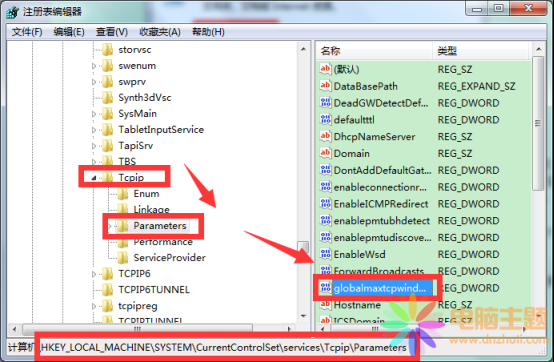554x362 pixels.
Task: Expand the swenum tree node
Action: point(94,66)
